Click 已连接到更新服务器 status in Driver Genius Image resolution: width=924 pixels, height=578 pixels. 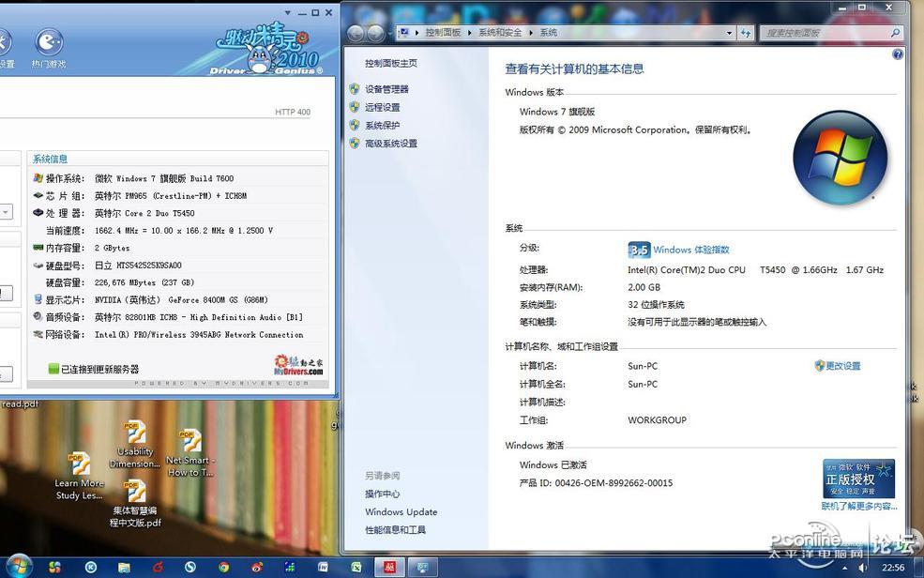pyautogui.click(x=100, y=370)
